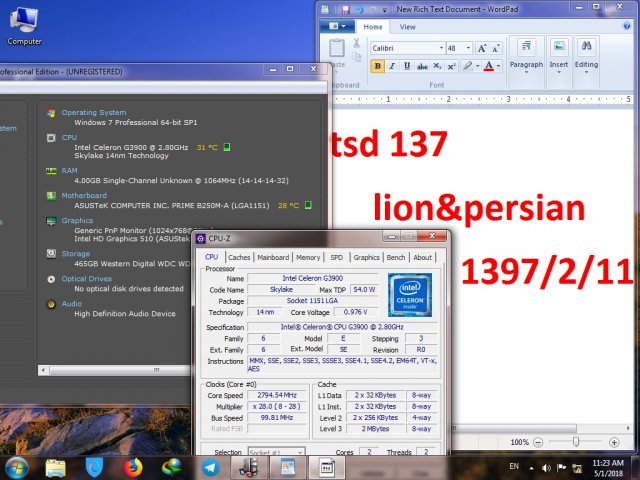Click the Windows Start button
640x480 pixels.
[17, 466]
